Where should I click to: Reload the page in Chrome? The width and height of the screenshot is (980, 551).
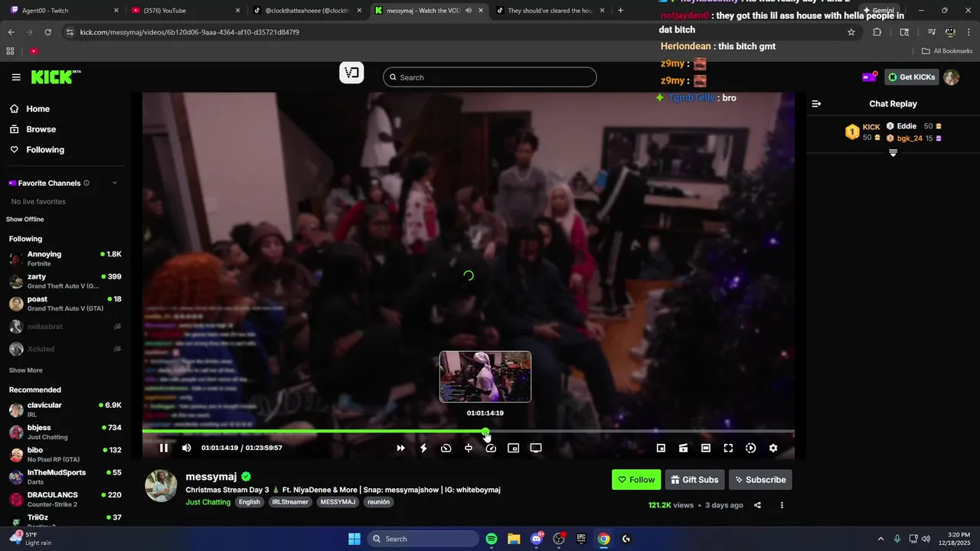pyautogui.click(x=47, y=32)
